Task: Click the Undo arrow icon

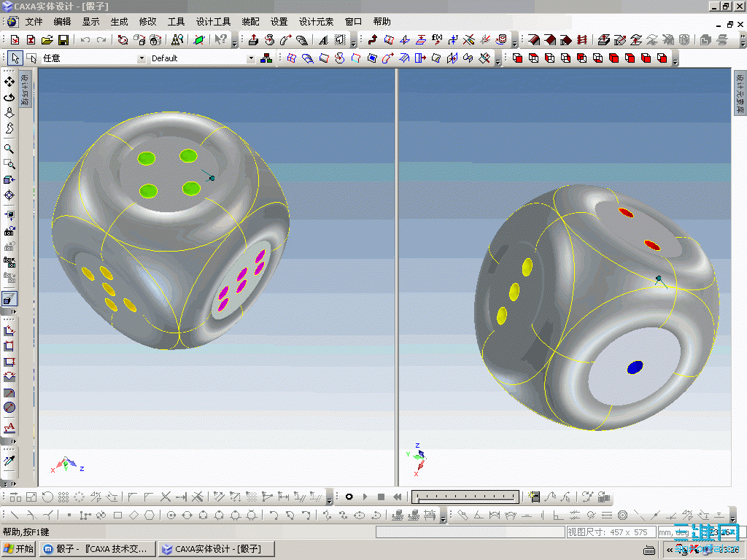Action: point(85,40)
